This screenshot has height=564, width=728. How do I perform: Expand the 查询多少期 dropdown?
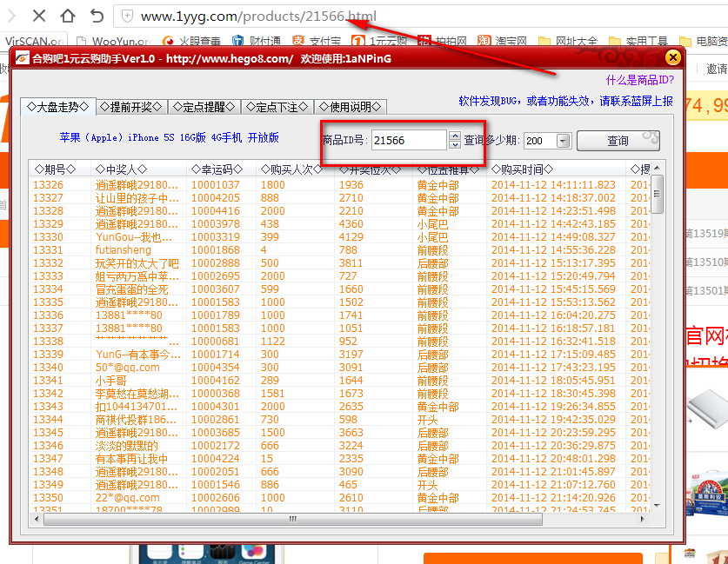click(x=562, y=141)
